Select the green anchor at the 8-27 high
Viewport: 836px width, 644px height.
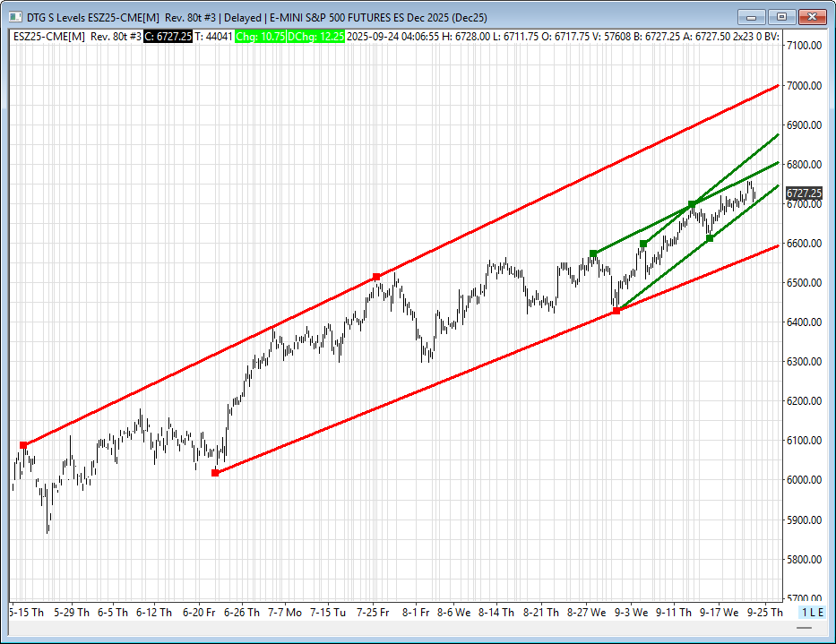(593, 253)
